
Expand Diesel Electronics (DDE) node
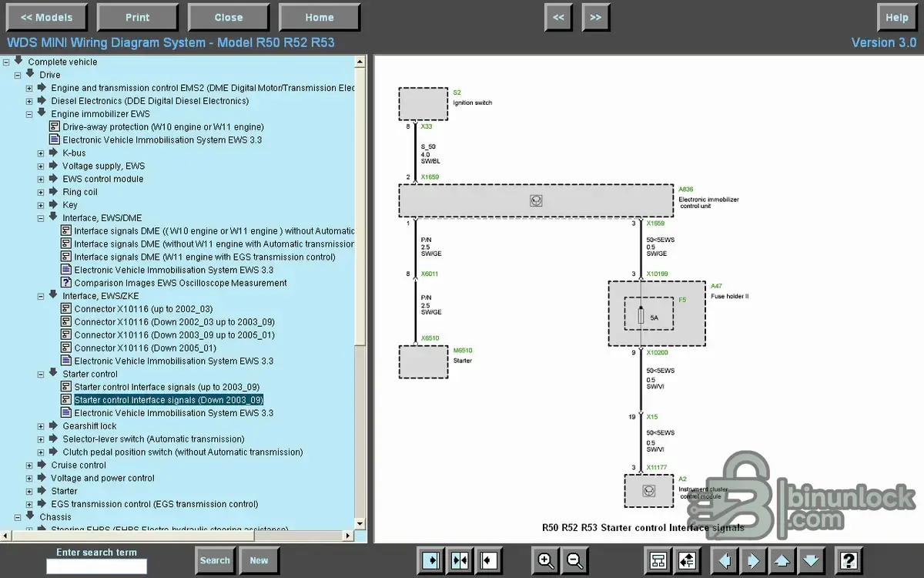pos(29,101)
